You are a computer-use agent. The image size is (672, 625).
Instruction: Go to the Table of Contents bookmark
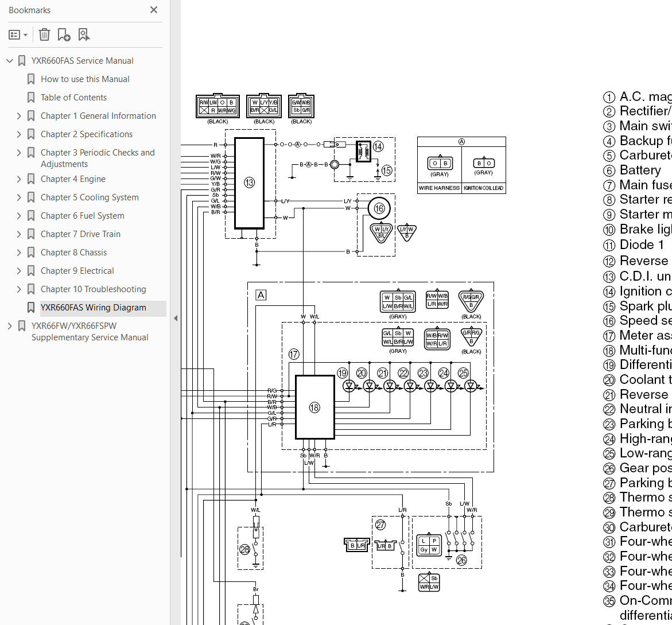point(73,98)
